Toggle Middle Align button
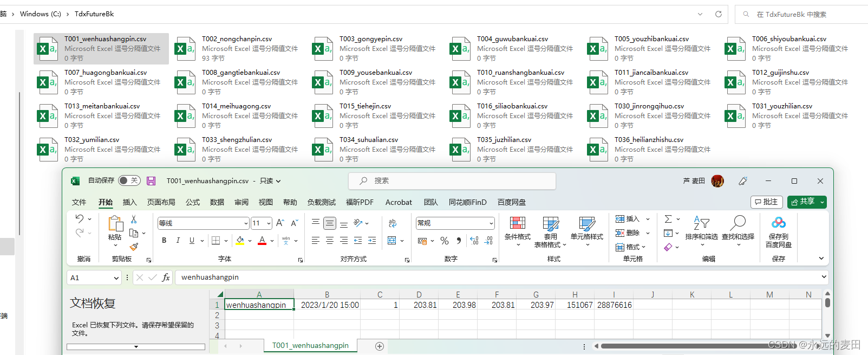 tap(330, 223)
